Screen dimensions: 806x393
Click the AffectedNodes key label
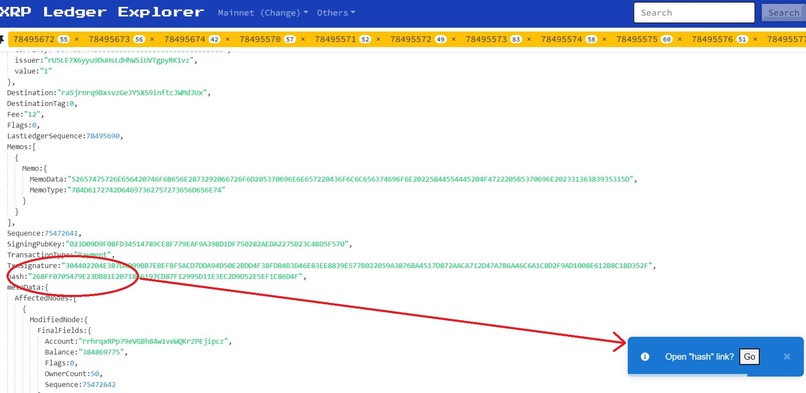click(x=43, y=298)
